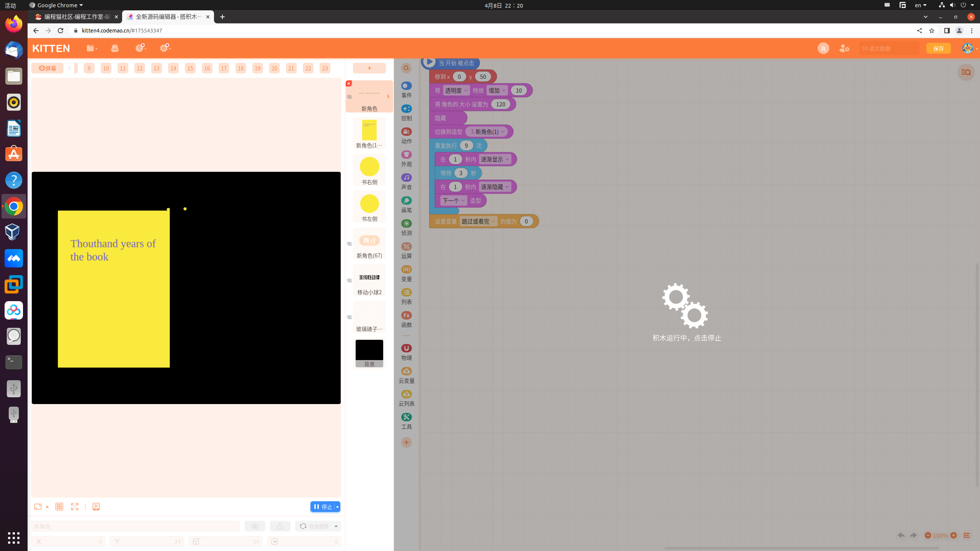Switch to screen tab 21

(x=291, y=68)
